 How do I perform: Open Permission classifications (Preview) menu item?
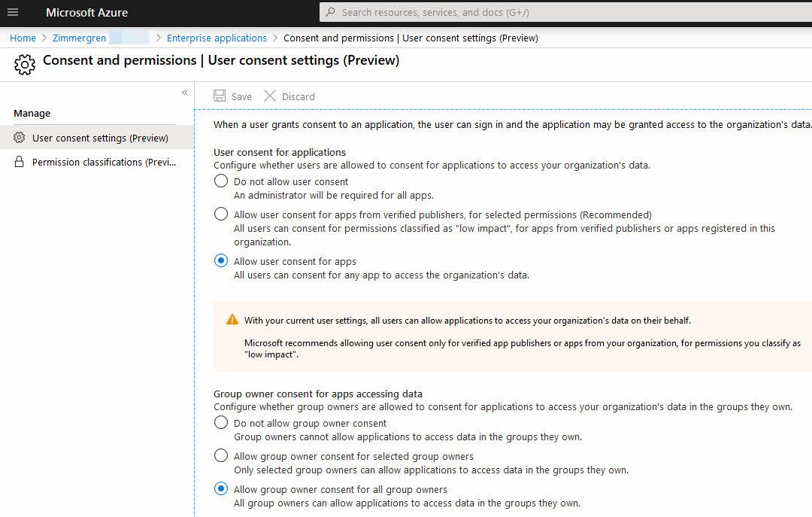pos(97,162)
